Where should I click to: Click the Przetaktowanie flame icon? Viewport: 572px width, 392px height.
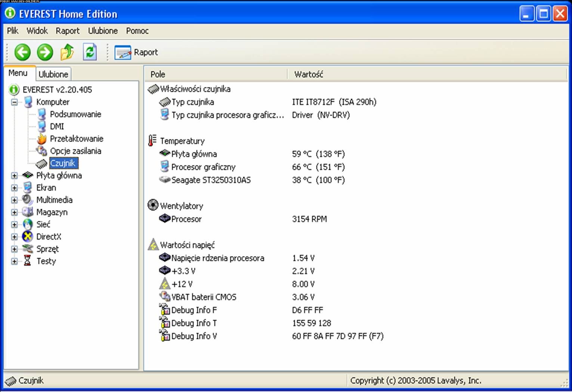(42, 139)
